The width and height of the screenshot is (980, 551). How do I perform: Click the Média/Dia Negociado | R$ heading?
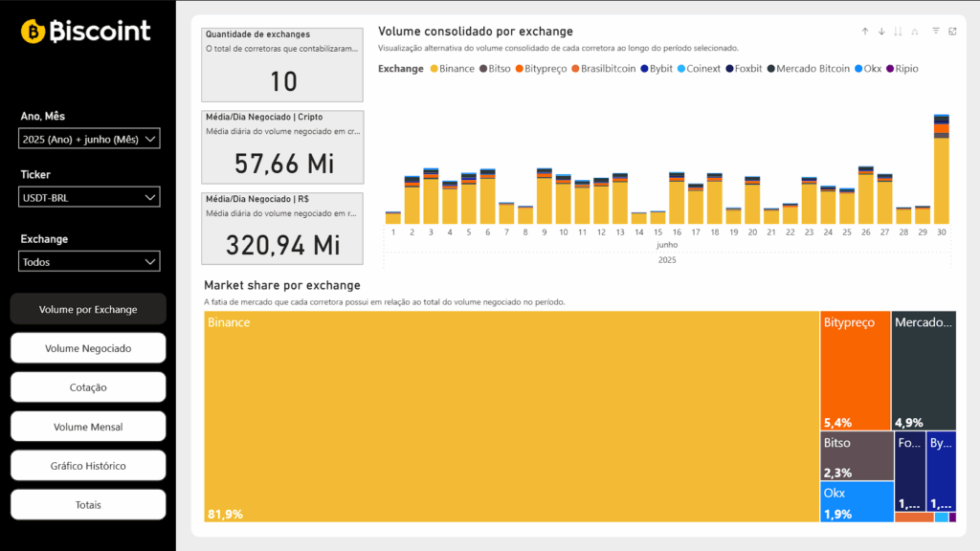tap(257, 199)
